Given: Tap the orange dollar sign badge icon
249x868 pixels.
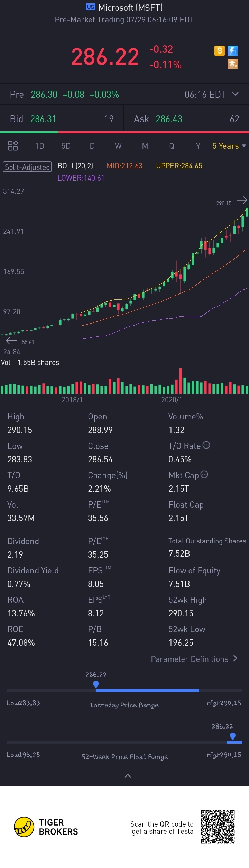Looking at the screenshot, I should 219,51.
